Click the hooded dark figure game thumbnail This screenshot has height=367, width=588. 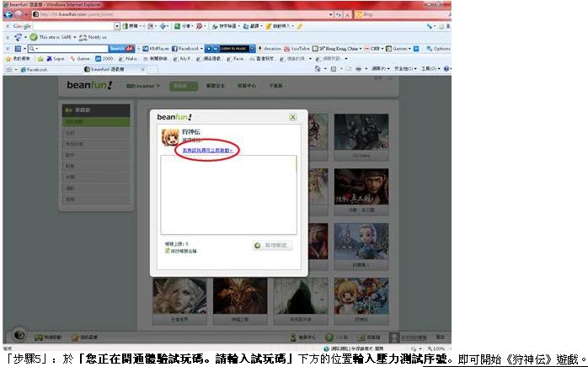point(301,296)
